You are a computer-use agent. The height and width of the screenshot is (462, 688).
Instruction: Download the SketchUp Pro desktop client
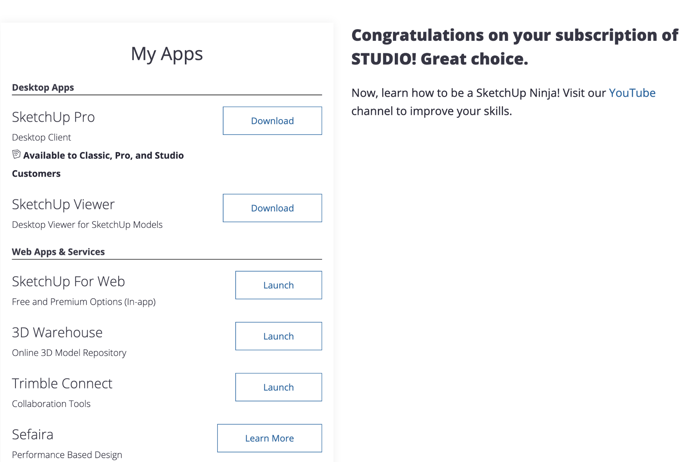tap(272, 121)
